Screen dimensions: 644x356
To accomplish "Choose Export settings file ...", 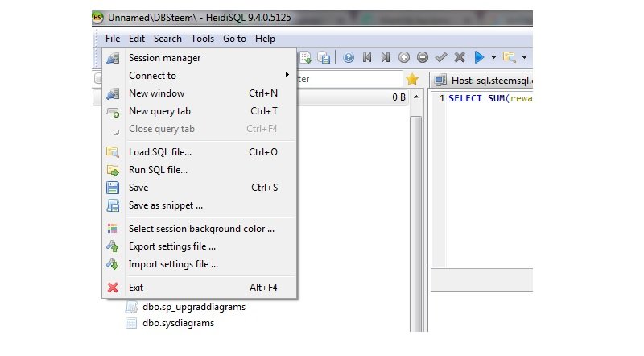I will [199, 246].
